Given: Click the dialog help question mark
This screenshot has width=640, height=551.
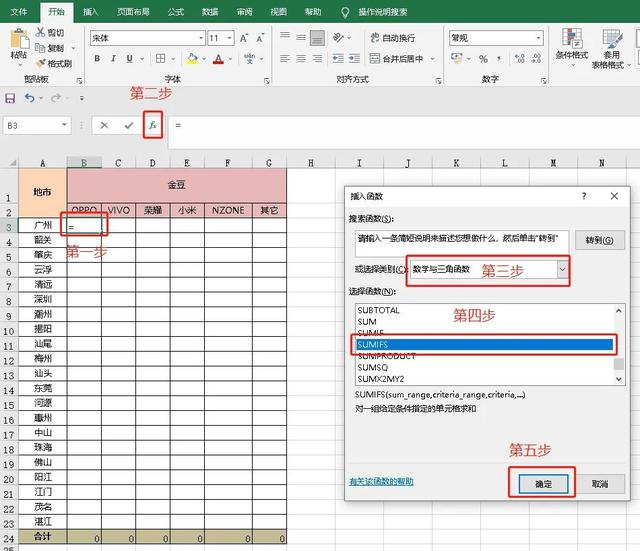Looking at the screenshot, I should click(584, 196).
